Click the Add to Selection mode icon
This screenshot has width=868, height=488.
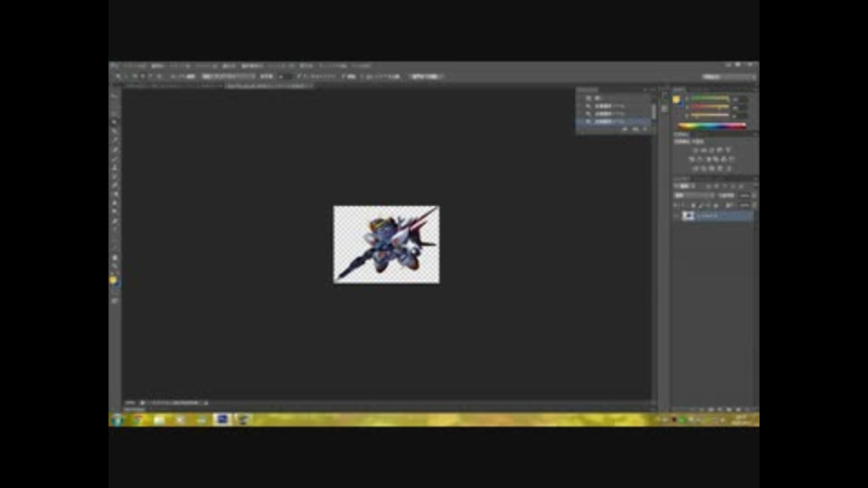[x=143, y=76]
